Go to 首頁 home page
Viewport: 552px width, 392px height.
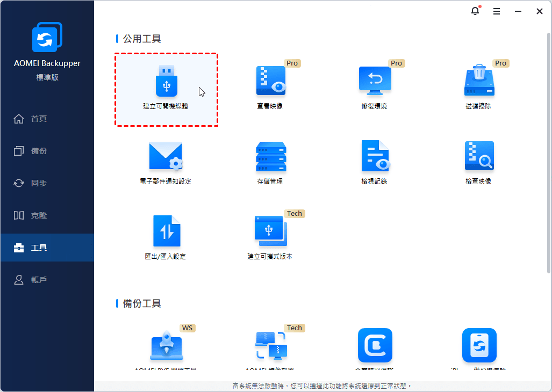pyautogui.click(x=47, y=119)
